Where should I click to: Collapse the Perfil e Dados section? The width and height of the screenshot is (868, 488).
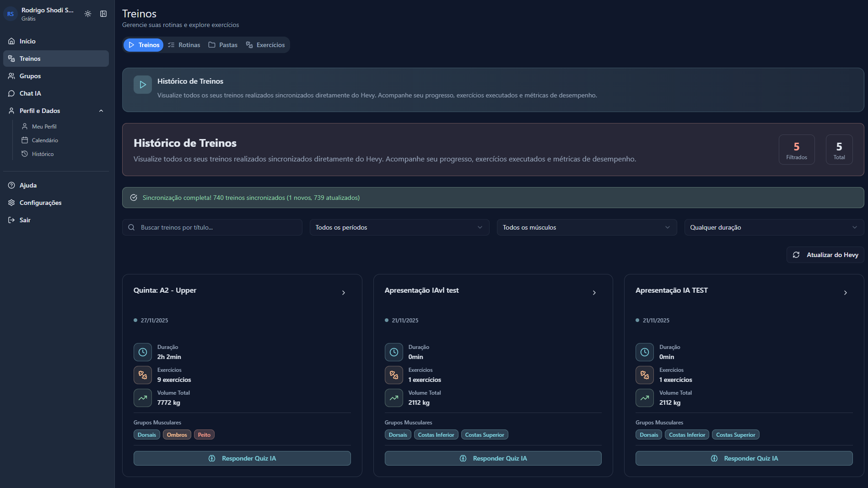coord(101,111)
